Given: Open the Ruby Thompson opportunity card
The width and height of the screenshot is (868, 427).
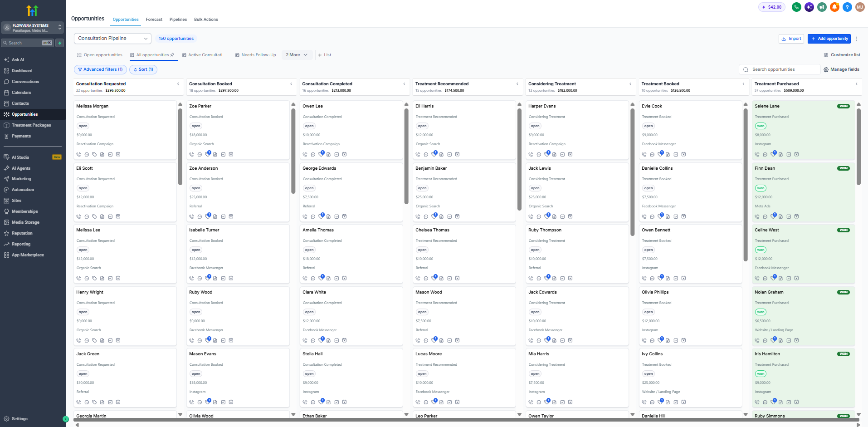Looking at the screenshot, I should tap(577, 254).
